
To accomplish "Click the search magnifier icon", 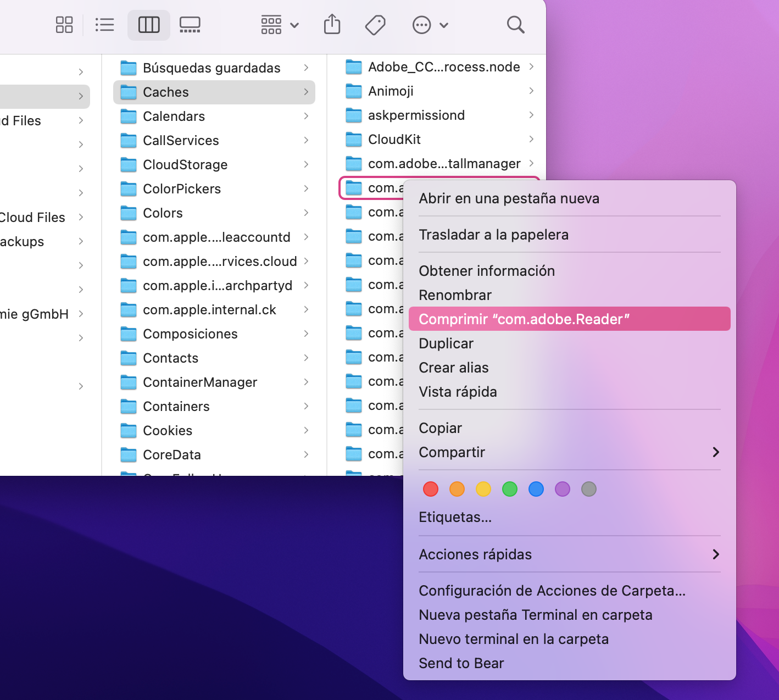I will coord(515,25).
